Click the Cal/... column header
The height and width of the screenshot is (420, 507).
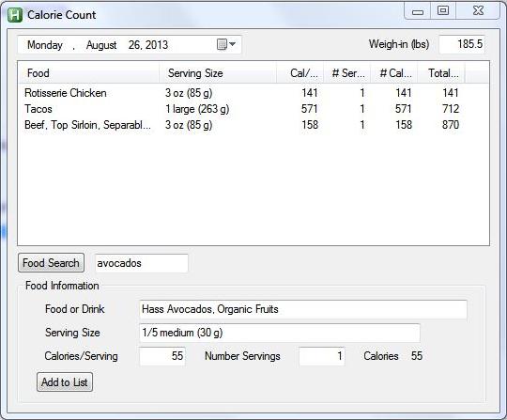coord(300,73)
